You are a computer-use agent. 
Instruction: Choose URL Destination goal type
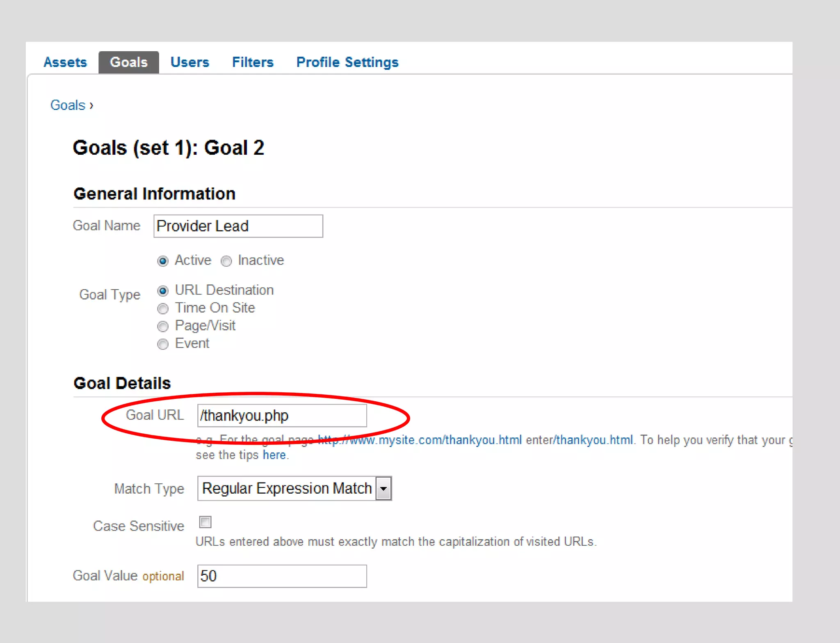(163, 291)
